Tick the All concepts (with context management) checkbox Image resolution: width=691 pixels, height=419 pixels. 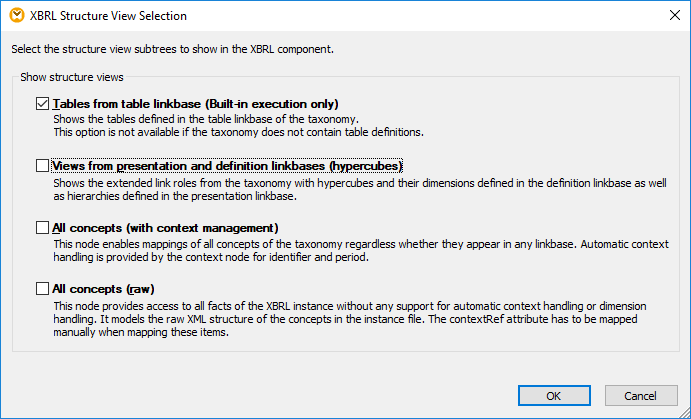pos(42,228)
